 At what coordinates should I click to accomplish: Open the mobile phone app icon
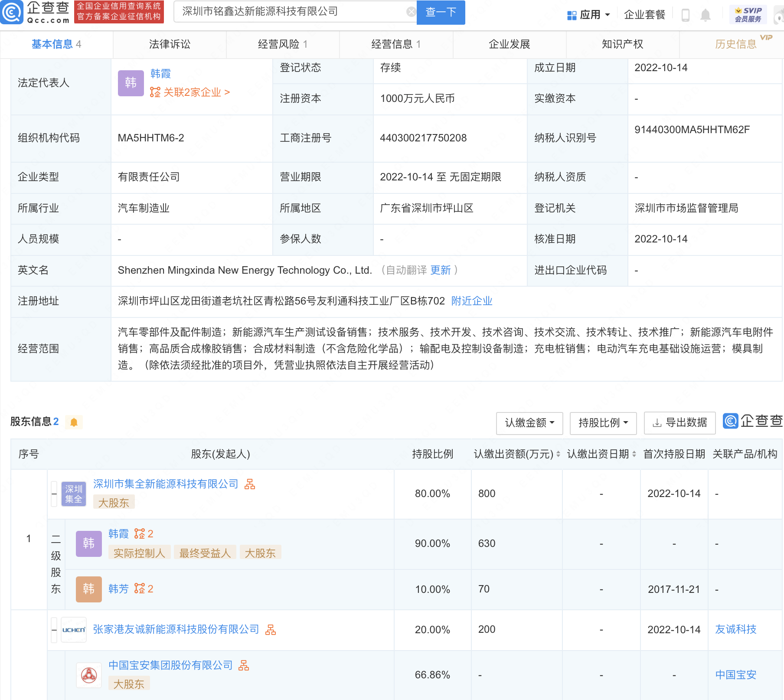pyautogui.click(x=685, y=15)
